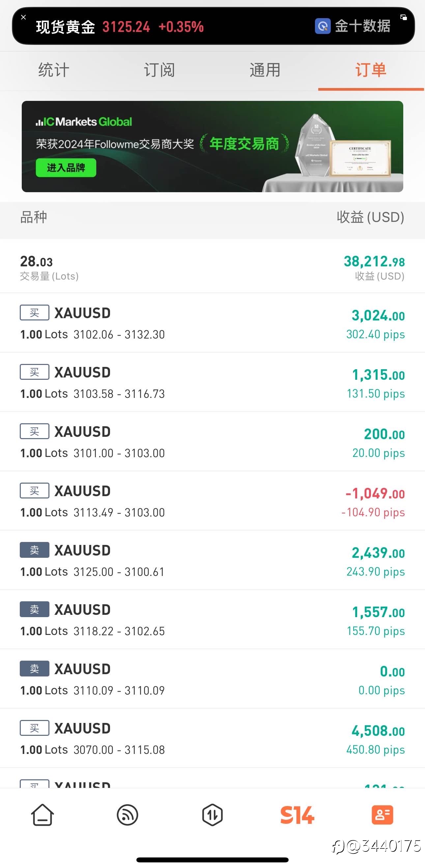
Task: Open the sell order 3125.00 - 3100.61
Action: (212, 560)
